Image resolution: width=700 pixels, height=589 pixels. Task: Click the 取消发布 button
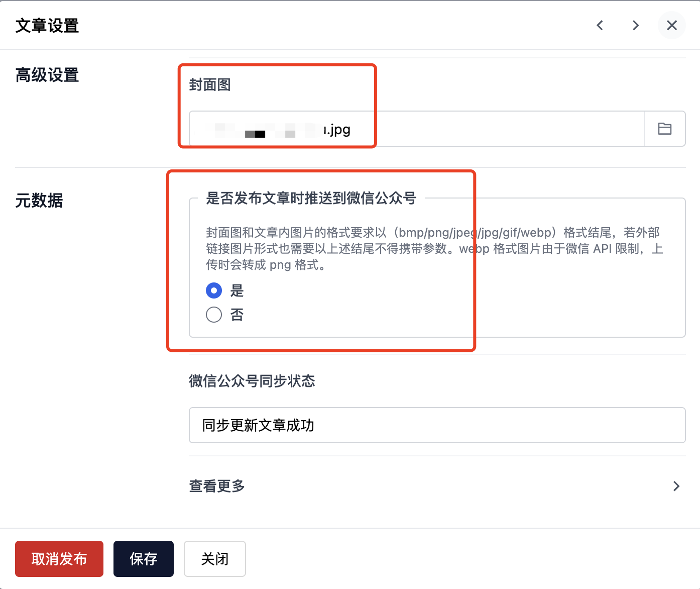(59, 559)
